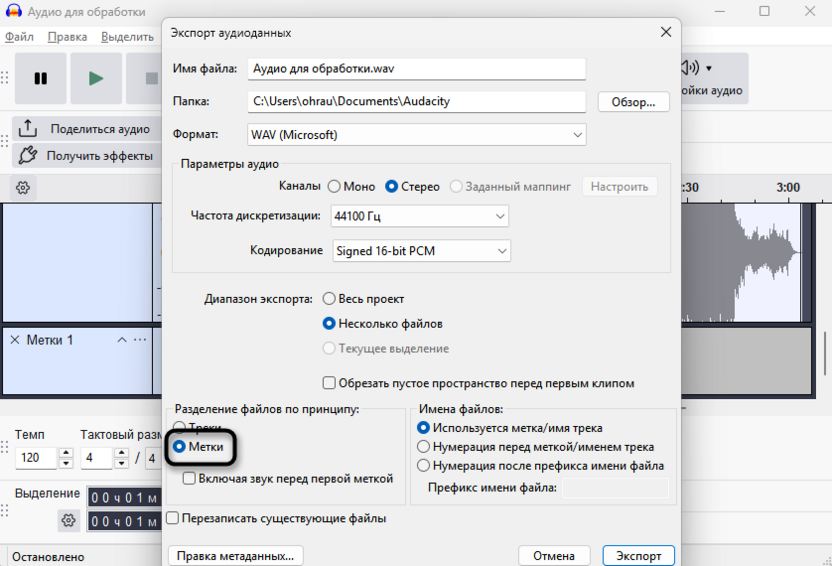Increase time signature numerator stepper
832x566 pixels.
click(122, 452)
